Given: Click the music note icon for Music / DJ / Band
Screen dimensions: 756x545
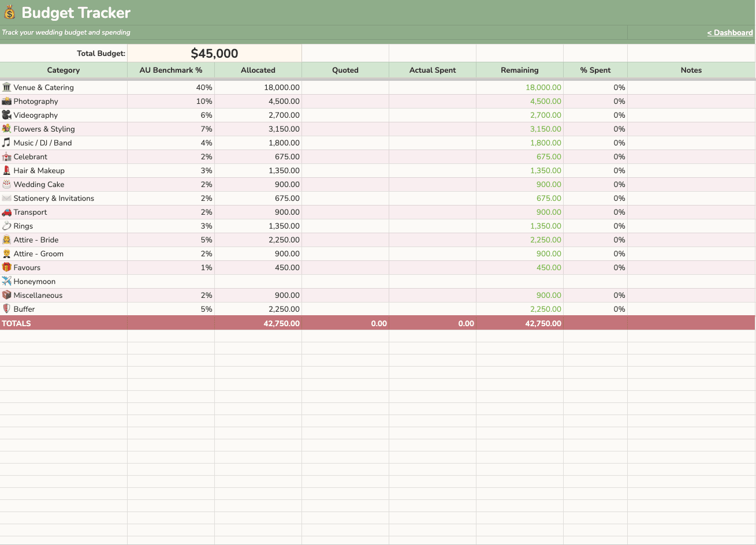Looking at the screenshot, I should coord(8,143).
